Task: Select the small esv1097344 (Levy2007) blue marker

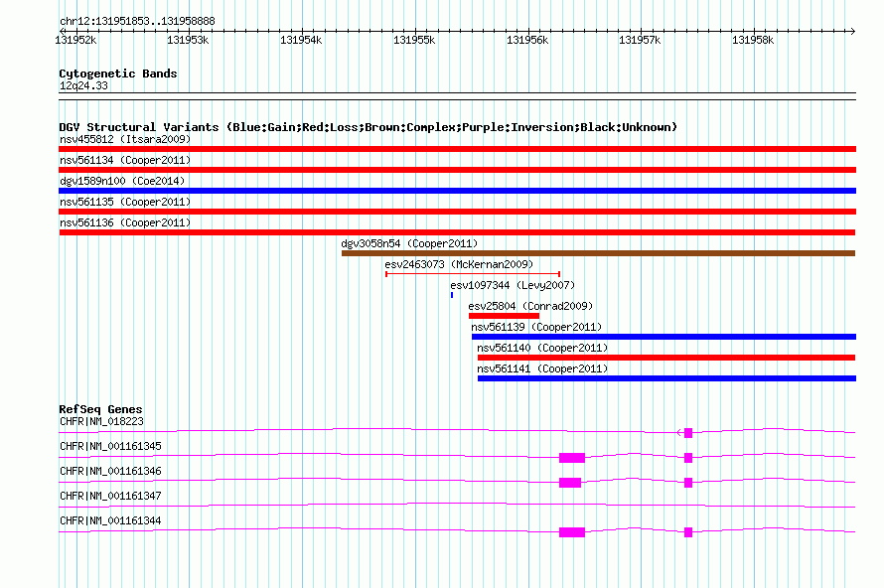Action: point(452,295)
